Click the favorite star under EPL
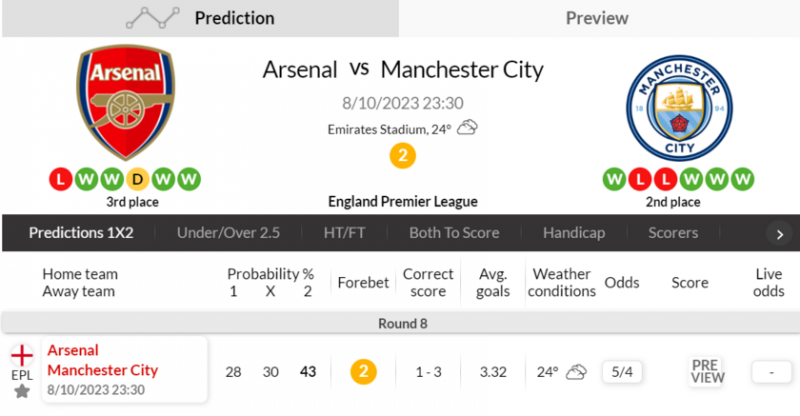The image size is (800, 416). point(22,391)
